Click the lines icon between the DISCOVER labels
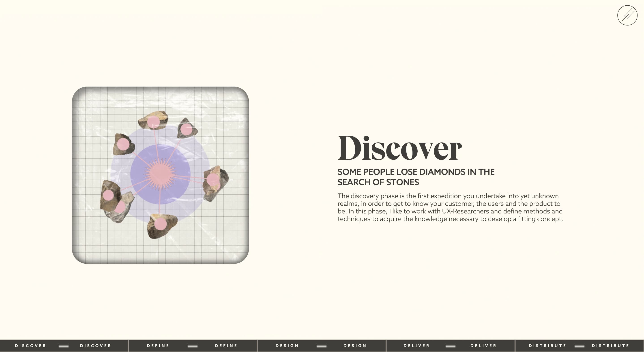The width and height of the screenshot is (644, 352). click(64, 345)
